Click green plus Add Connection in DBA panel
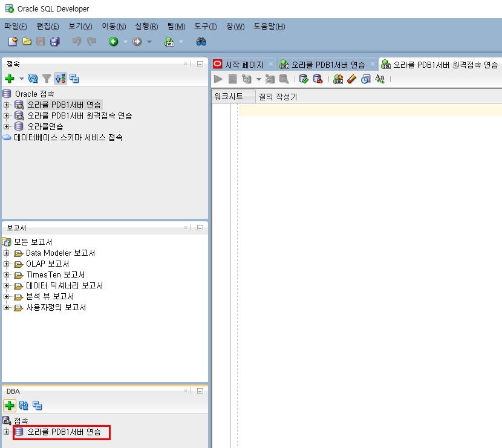Screen dimensions: 502x448 click(x=10, y=406)
